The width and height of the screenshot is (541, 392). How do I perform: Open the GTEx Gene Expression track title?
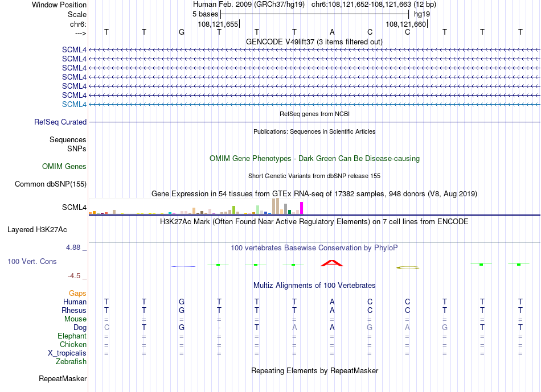[x=314, y=194]
